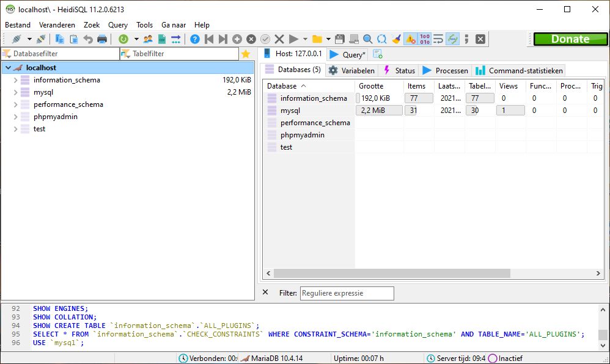
Task: Switch to the Processen tab
Action: tap(446, 71)
